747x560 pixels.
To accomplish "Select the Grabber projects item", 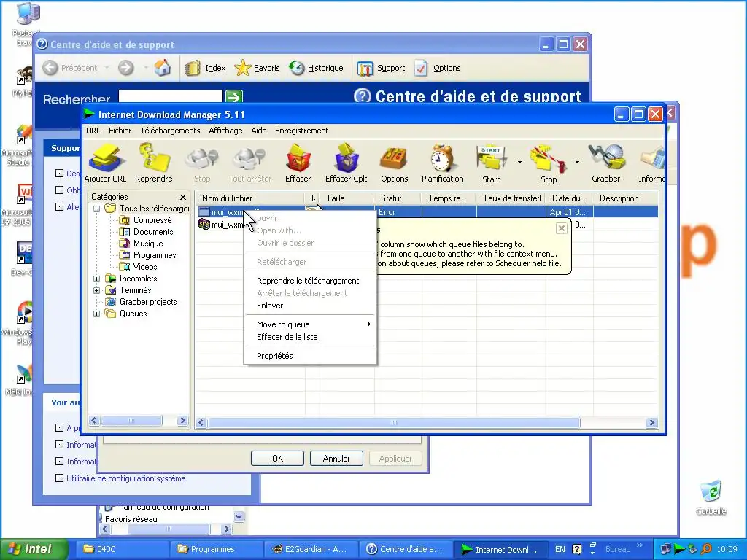I will click(x=141, y=302).
